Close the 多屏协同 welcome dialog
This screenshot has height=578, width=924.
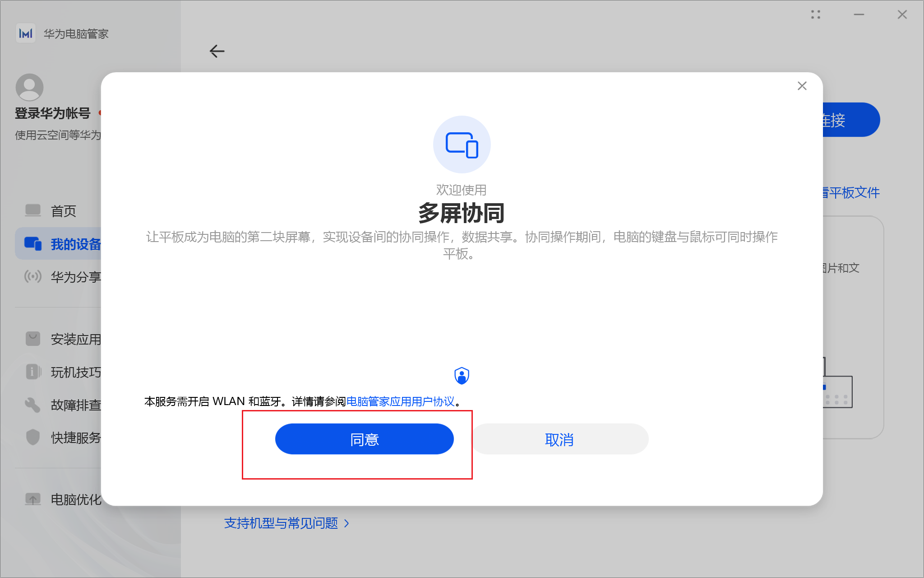pyautogui.click(x=802, y=86)
